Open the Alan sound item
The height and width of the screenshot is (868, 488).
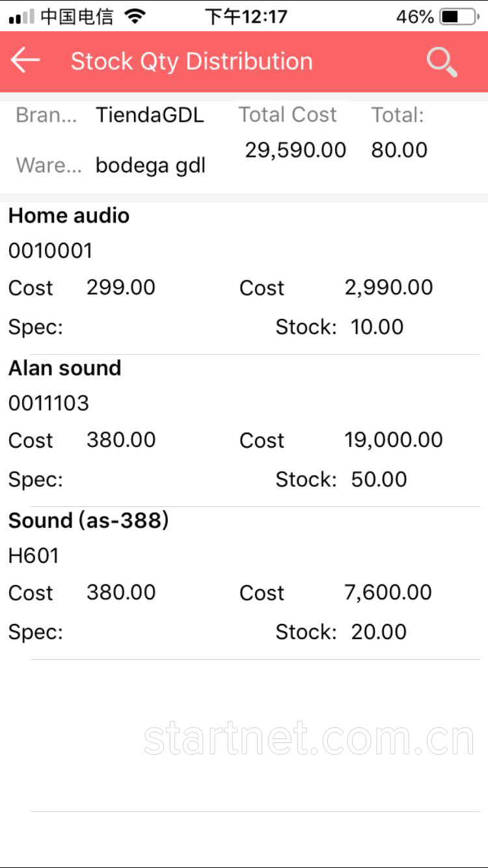[x=244, y=431]
